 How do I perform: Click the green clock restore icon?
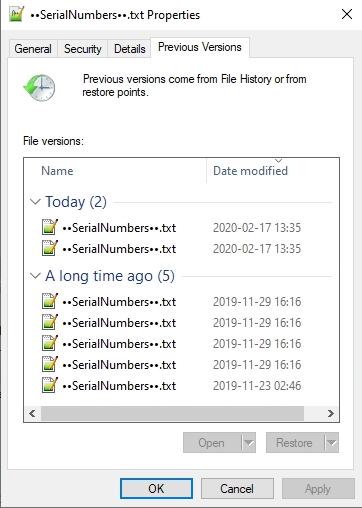[x=39, y=88]
